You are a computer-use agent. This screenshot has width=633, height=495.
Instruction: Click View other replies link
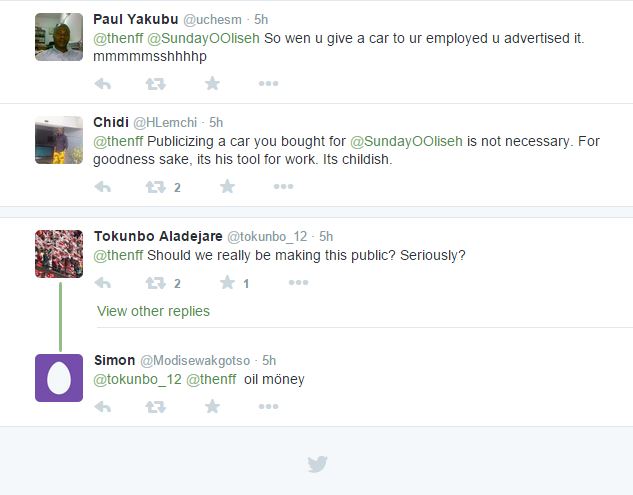pos(153,311)
